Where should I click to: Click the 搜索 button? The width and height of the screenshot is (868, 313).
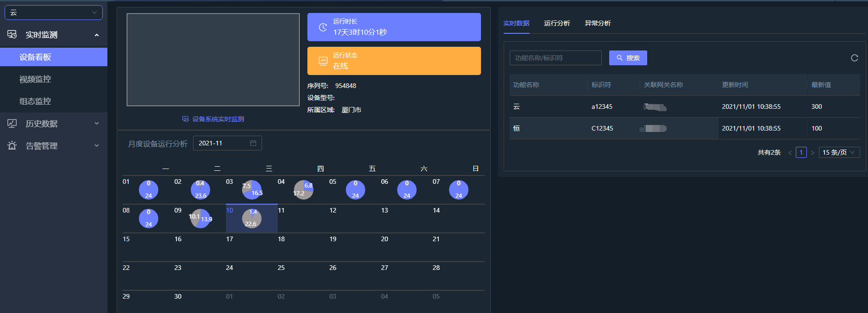click(x=628, y=58)
